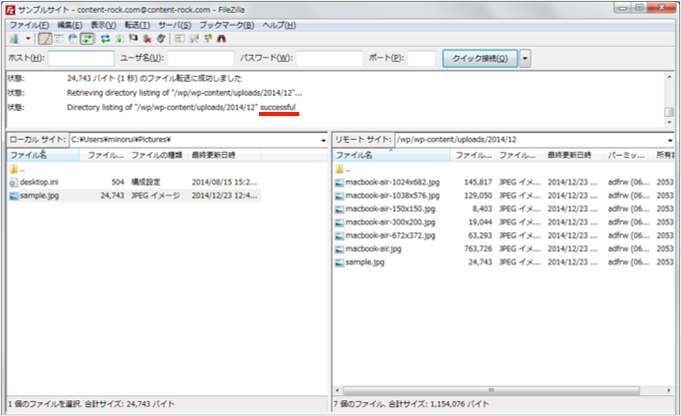Image resolution: width=681 pixels, height=416 pixels.
Task: Select macbook-air-1024x682.jpg file icon
Action: pyautogui.click(x=340, y=182)
